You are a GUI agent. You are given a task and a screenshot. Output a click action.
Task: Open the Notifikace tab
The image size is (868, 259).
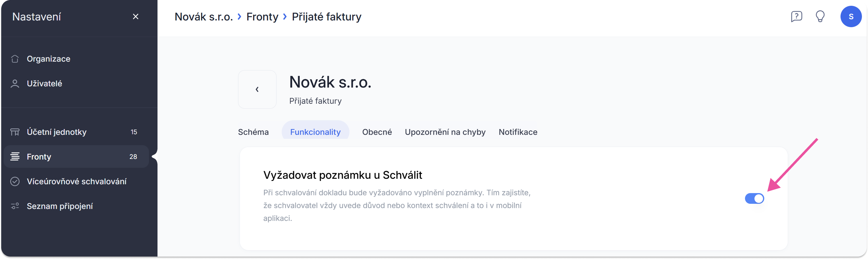point(518,132)
